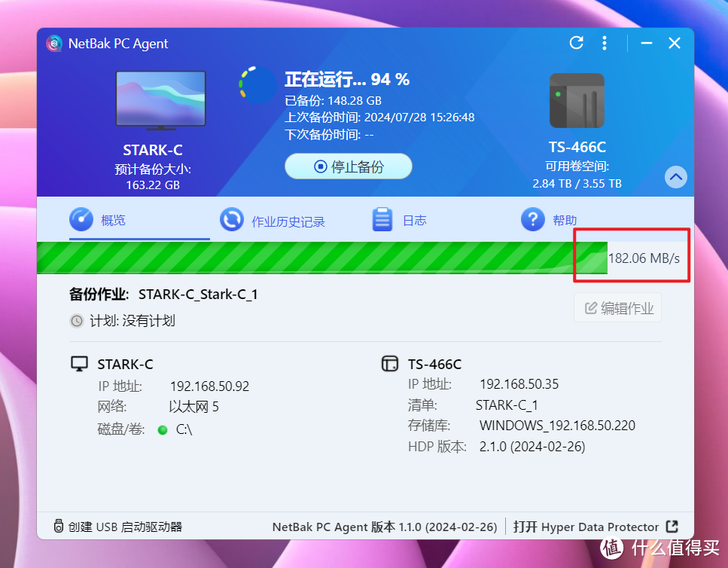728x568 pixels.
Task: Click the USB drive icon near 创建 USB 启动驱动器
Action: tap(58, 526)
